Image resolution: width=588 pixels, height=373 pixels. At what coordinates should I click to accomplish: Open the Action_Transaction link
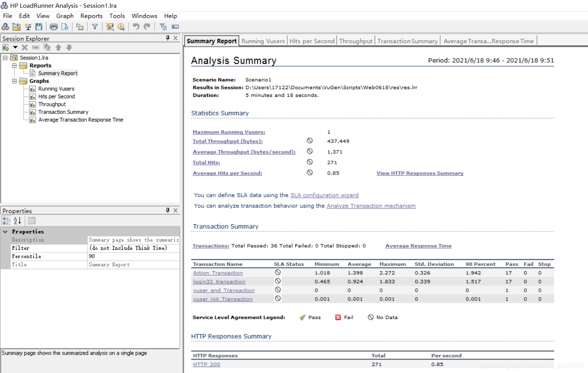[x=218, y=273]
